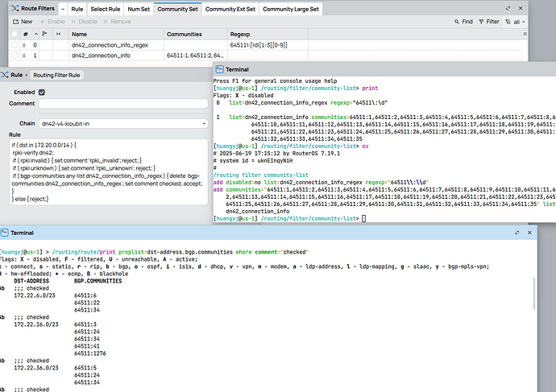Viewport: 556px width, 392px height.
Task: Click the Remove toolbar button
Action: point(117,22)
